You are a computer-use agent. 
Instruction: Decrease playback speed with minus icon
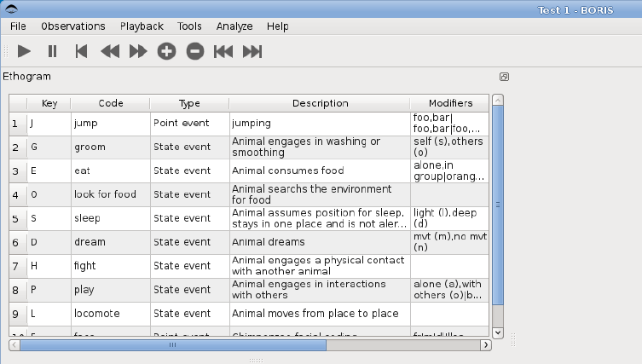click(195, 52)
